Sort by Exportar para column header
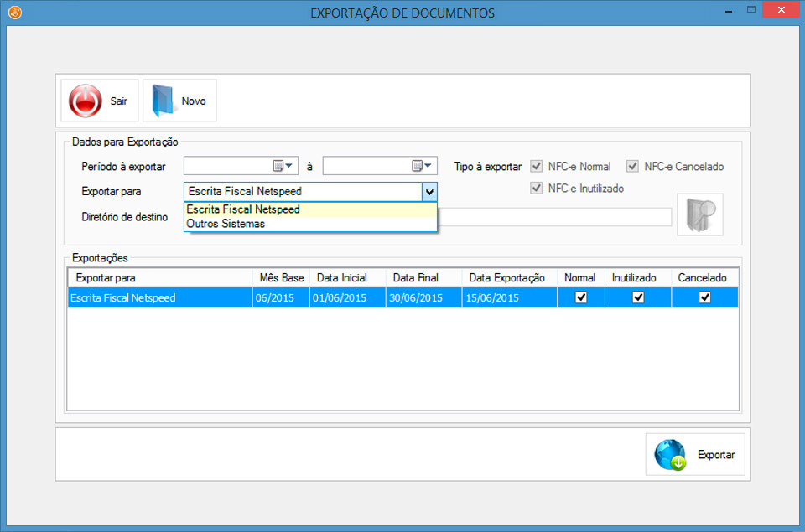The width and height of the screenshot is (805, 532). point(159,278)
